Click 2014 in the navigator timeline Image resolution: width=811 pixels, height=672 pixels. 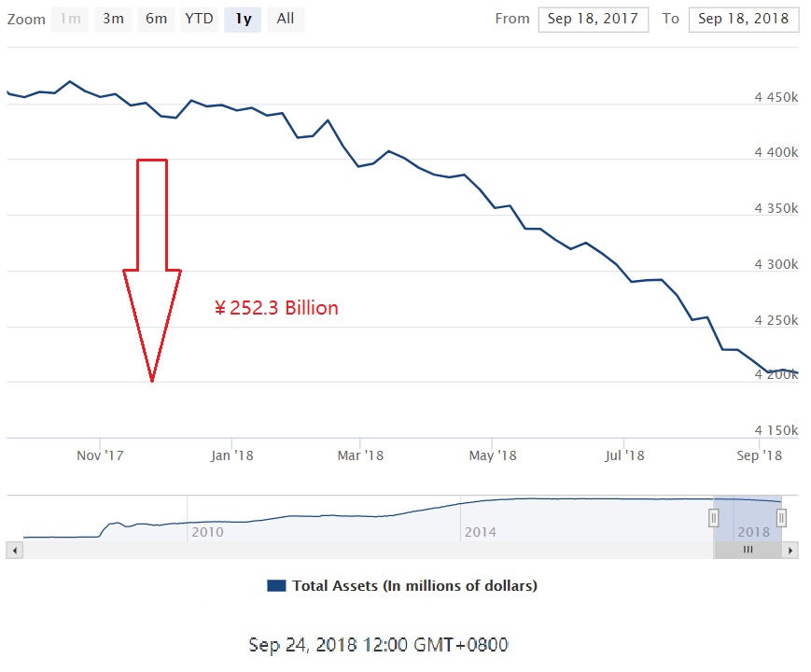click(481, 532)
